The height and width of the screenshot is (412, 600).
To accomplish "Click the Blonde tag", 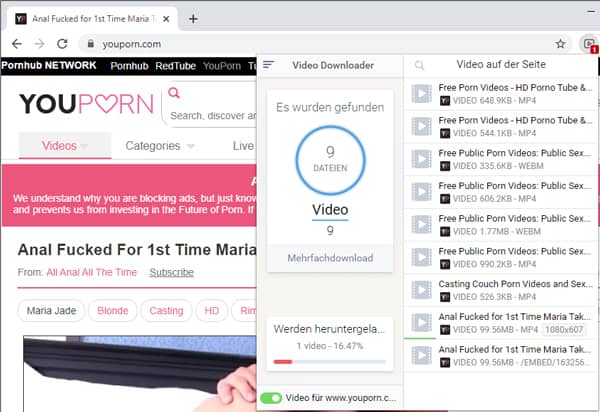I will click(x=112, y=311).
